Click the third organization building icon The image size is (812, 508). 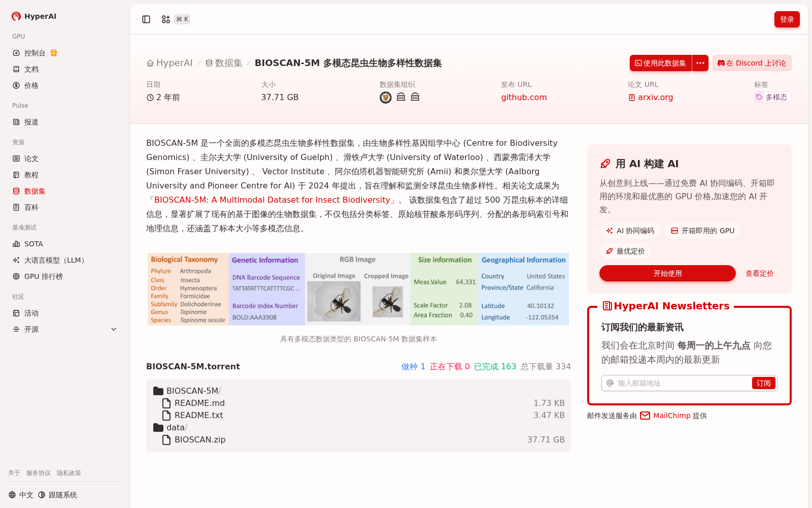point(415,97)
